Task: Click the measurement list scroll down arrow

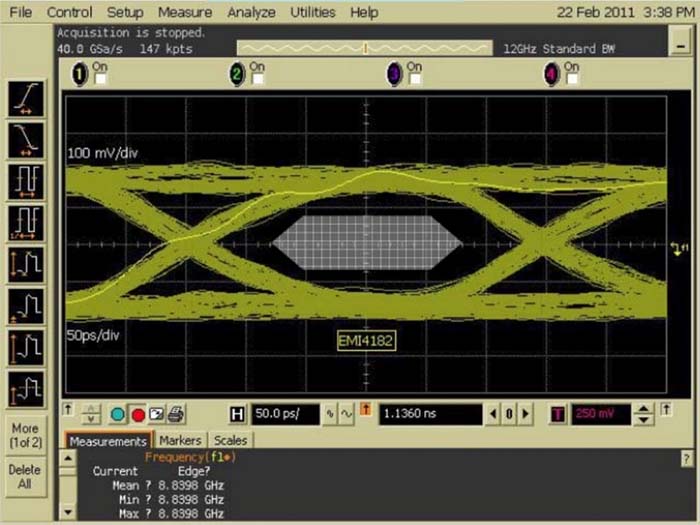Action: (68, 512)
